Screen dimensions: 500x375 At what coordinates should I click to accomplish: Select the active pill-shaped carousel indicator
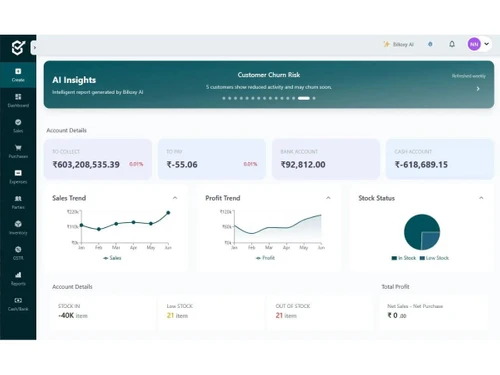point(304,98)
